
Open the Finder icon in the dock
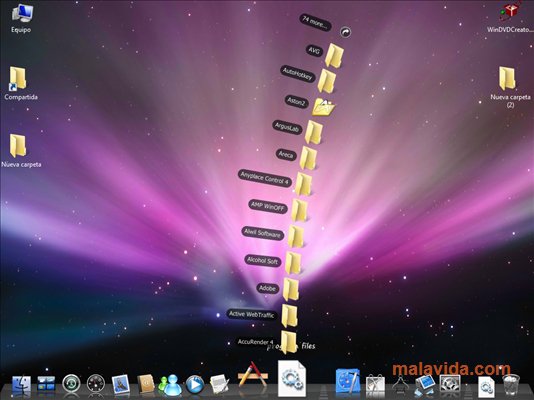pyautogui.click(x=21, y=384)
